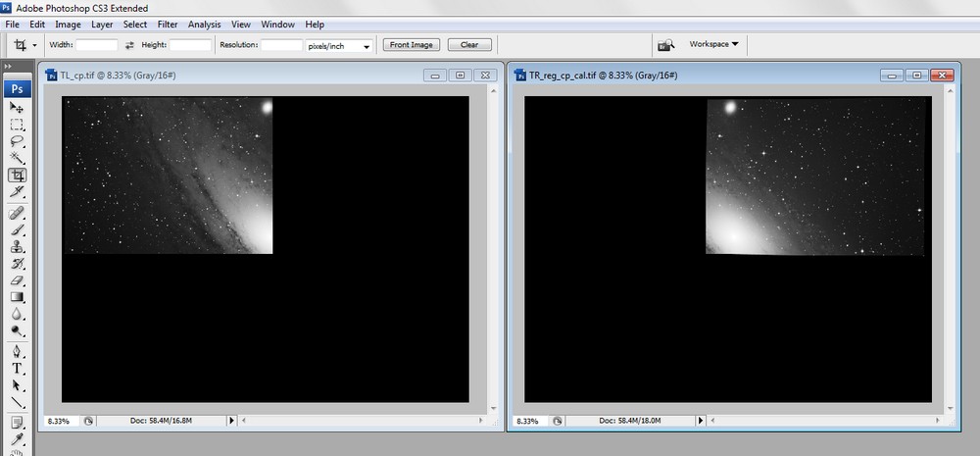
Task: Select the Lasso tool
Action: (17, 141)
